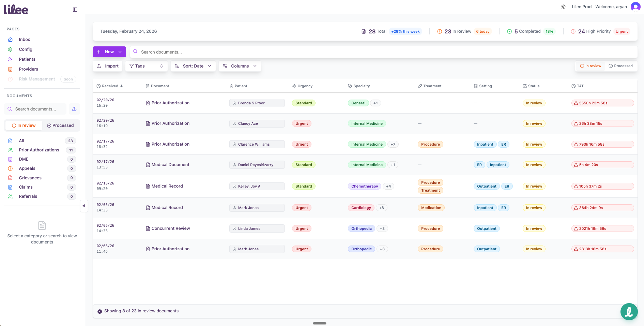This screenshot has height=326, width=644.
Task: Open Config gear page in sidebar
Action: coord(11,49)
